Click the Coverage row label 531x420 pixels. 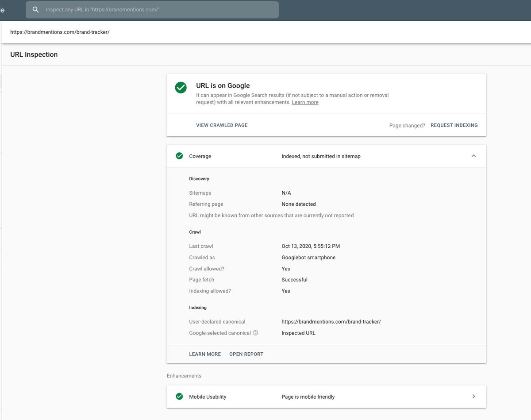click(200, 156)
